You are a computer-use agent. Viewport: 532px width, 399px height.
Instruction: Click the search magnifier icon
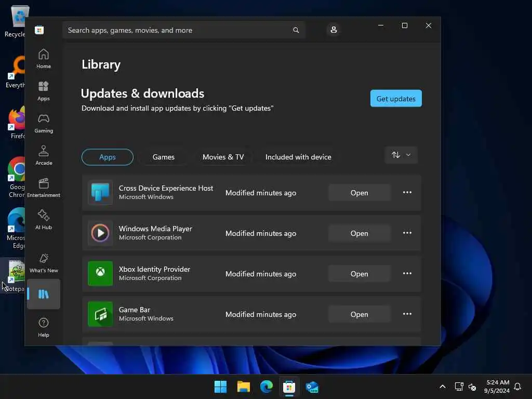tap(296, 30)
